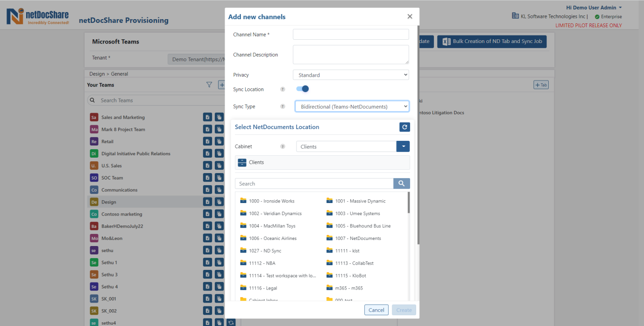Screen dimensions: 644x326
Task: Click the netDocShare logo
Action: 37,16
